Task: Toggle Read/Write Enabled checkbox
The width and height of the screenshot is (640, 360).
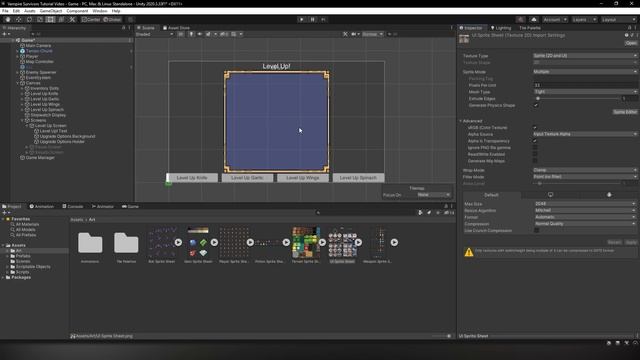Action: point(535,154)
